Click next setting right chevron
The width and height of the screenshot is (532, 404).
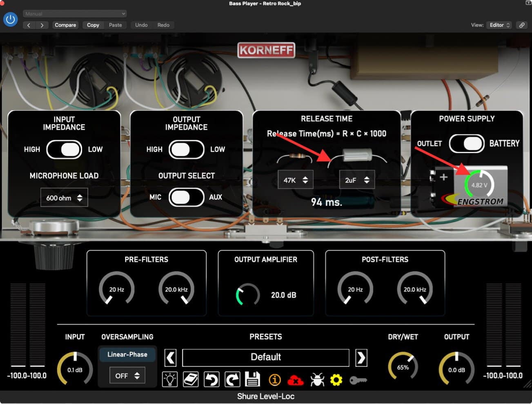42,25
